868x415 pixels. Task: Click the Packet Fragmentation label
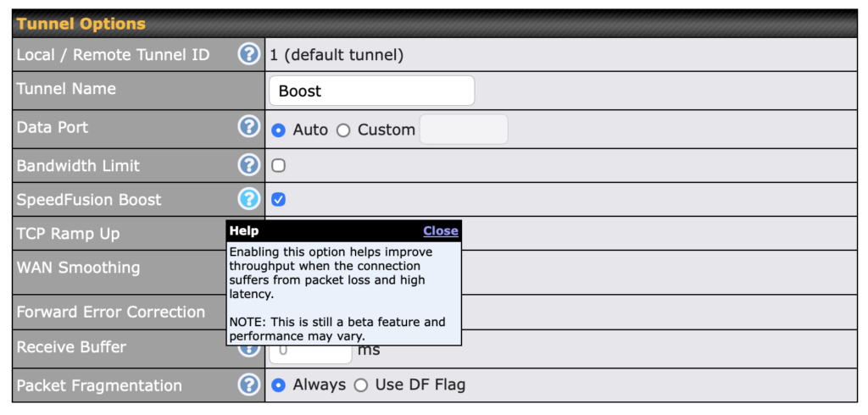click(x=99, y=385)
